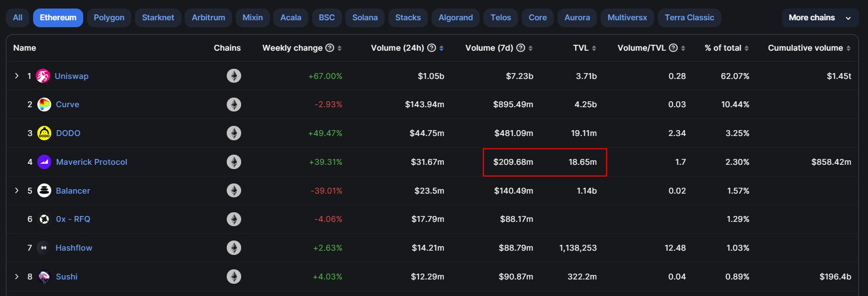
Task: Click Ethereum chain icon in Maverick Protocol row
Action: coord(234,162)
